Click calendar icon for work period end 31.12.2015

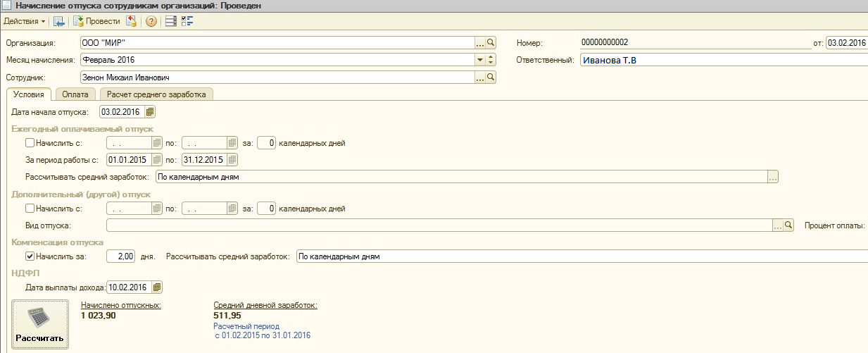[x=229, y=160]
